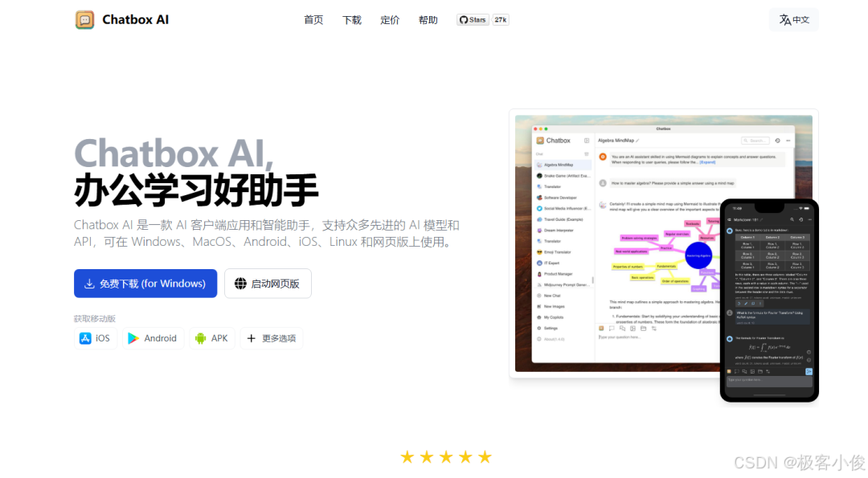Go to the 下载 page
This screenshot has width=868, height=478.
pyautogui.click(x=351, y=20)
